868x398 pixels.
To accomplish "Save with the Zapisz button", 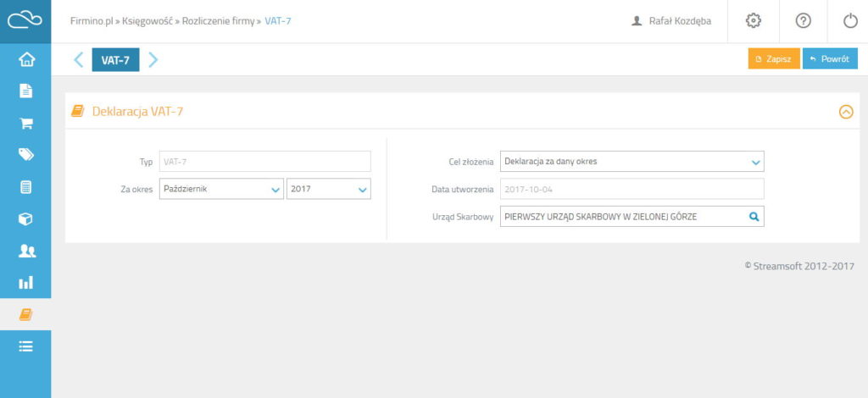I will click(774, 59).
